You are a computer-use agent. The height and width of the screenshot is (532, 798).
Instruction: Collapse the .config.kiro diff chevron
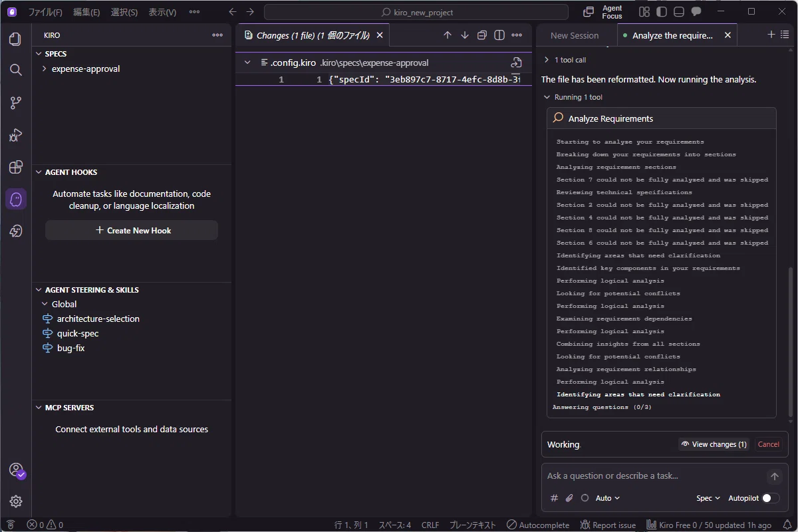coord(247,63)
